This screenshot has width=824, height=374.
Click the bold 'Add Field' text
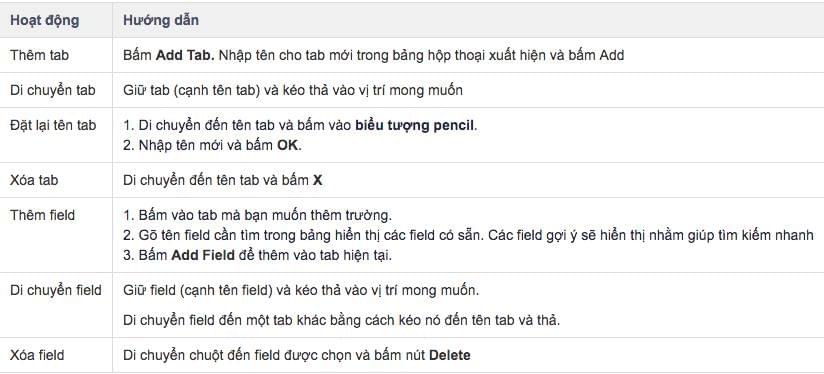tap(203, 255)
